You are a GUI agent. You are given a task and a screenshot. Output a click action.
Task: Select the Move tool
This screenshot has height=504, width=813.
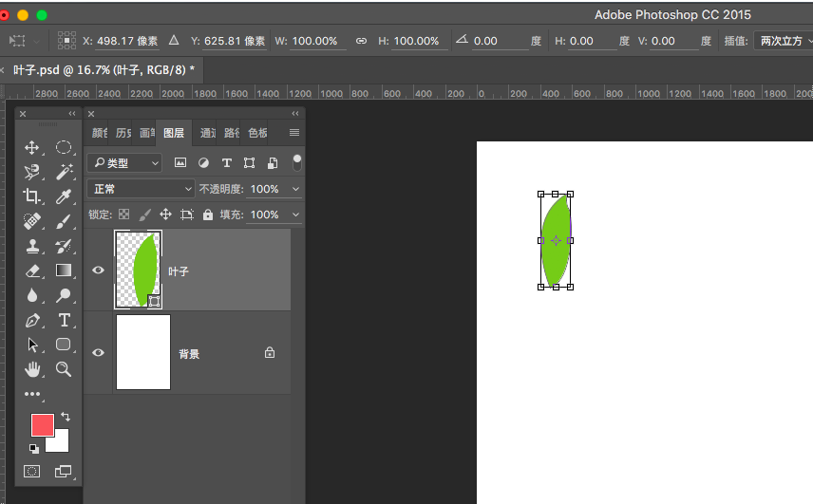click(32, 148)
